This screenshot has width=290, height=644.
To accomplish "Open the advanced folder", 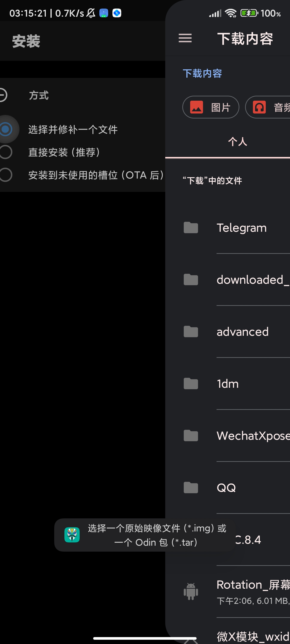I will (242, 332).
